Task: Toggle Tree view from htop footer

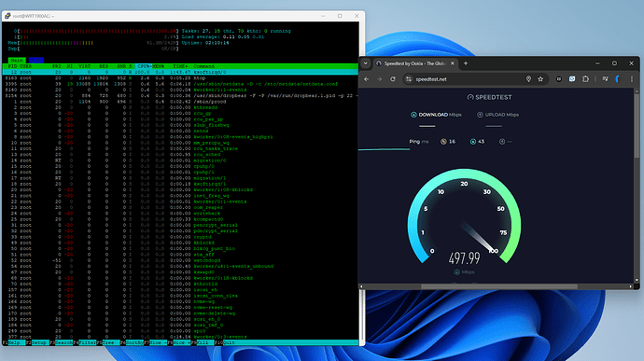Action: 108,342
